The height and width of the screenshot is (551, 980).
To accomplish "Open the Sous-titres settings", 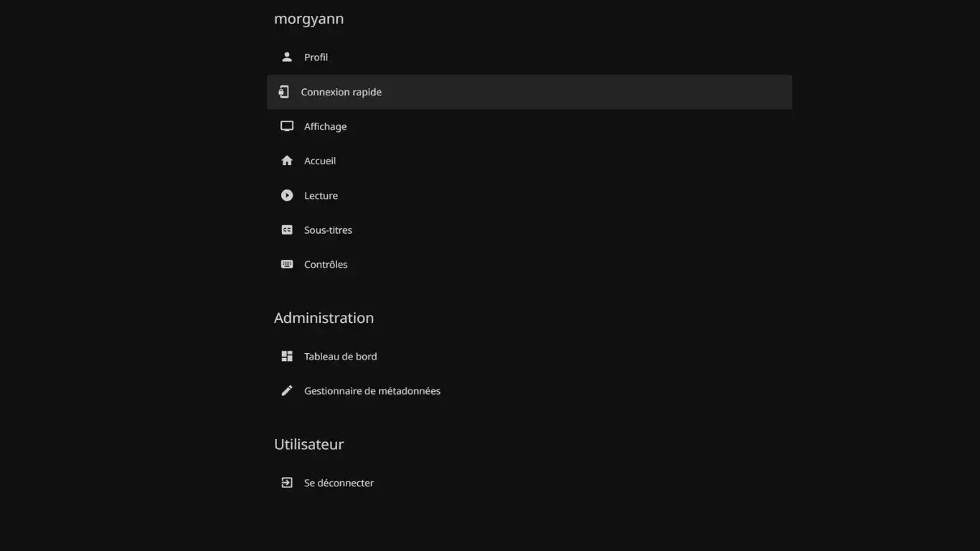I will 328,230.
